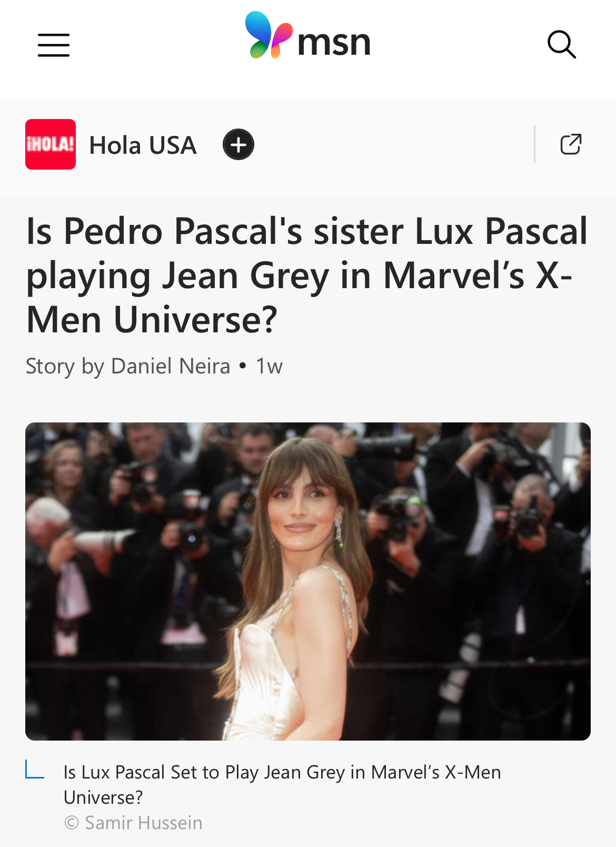Open the Lux Pascal red carpet photo

pos(308,582)
